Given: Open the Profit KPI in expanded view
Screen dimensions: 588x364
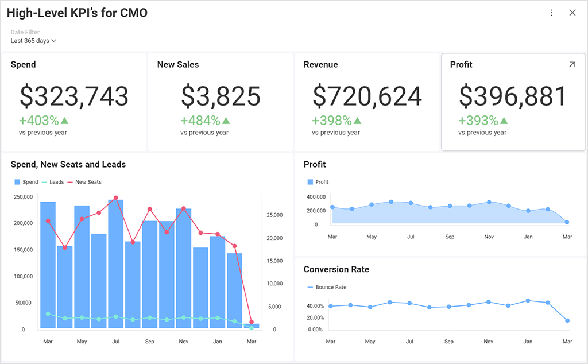Looking at the screenshot, I should tap(572, 64).
